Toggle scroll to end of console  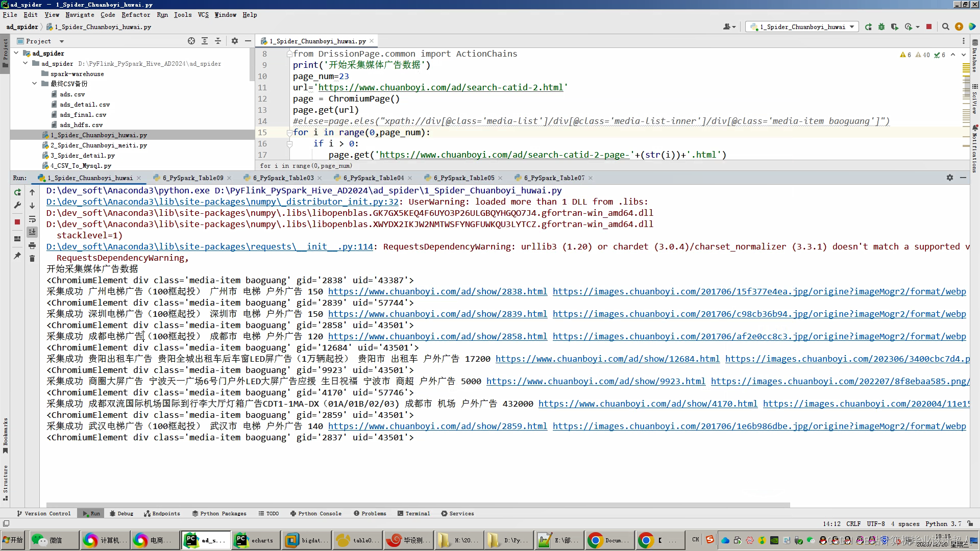point(32,232)
